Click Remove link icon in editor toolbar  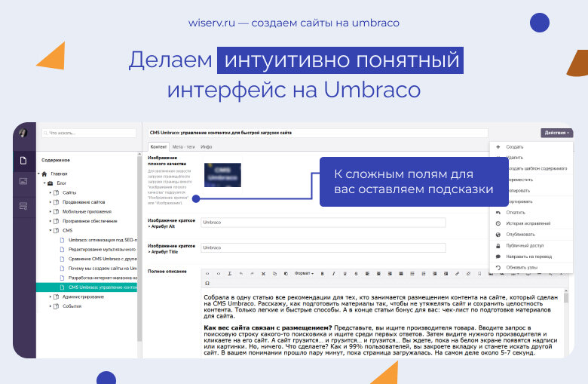(x=468, y=274)
